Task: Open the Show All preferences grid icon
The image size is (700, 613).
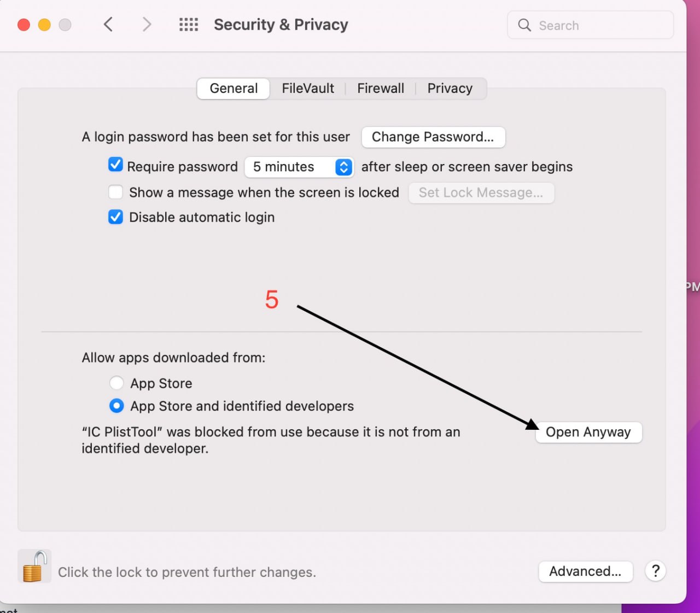Action: point(189,25)
